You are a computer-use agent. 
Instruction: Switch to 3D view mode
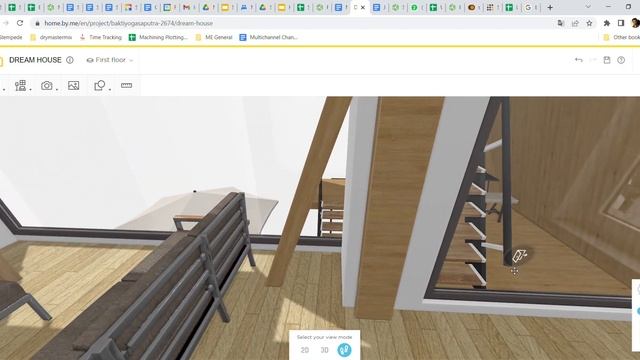[324, 350]
